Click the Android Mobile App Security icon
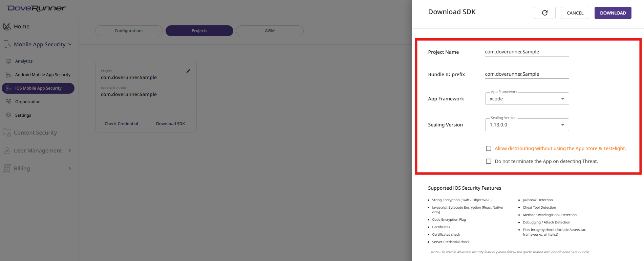644x261 pixels. tap(8, 75)
